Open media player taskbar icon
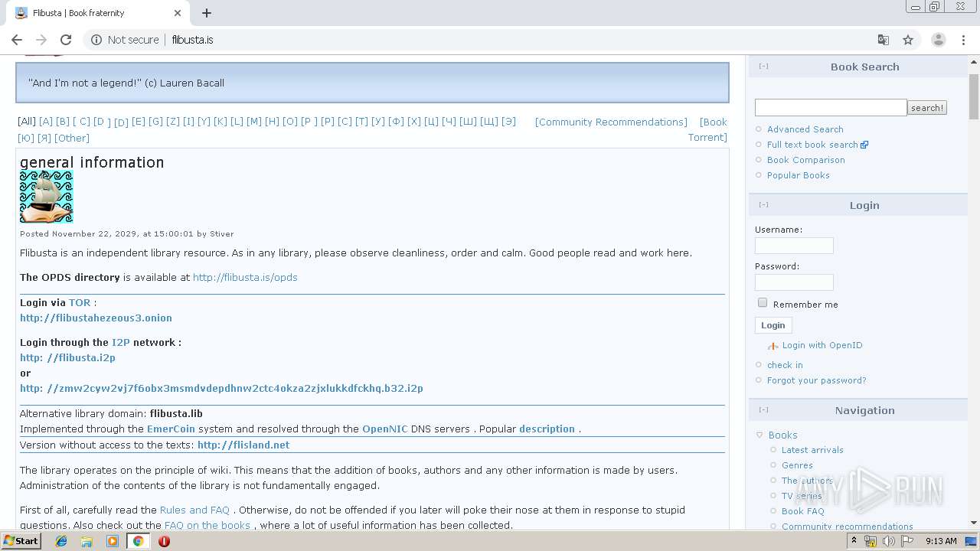This screenshot has height=551, width=980. pos(113,541)
